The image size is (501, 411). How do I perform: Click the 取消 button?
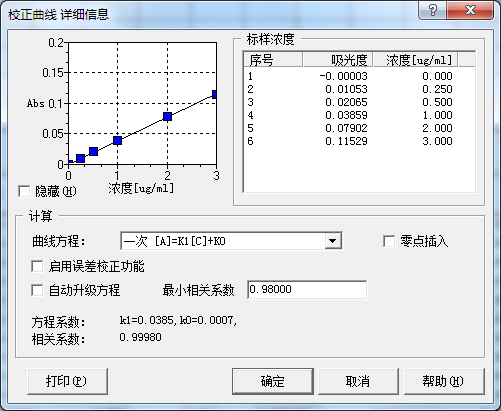(x=358, y=381)
